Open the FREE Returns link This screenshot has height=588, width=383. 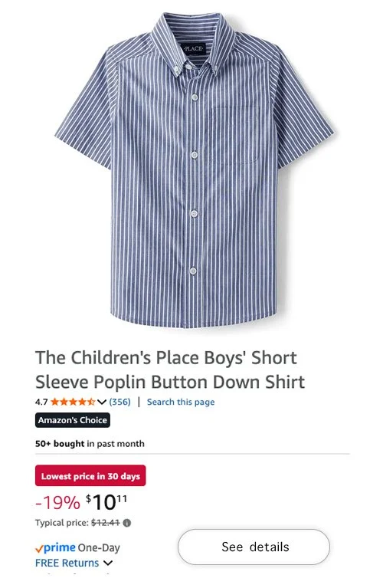[67, 563]
